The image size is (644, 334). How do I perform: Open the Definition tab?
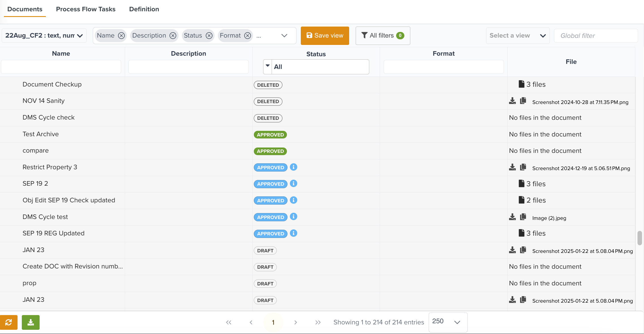pos(144,9)
